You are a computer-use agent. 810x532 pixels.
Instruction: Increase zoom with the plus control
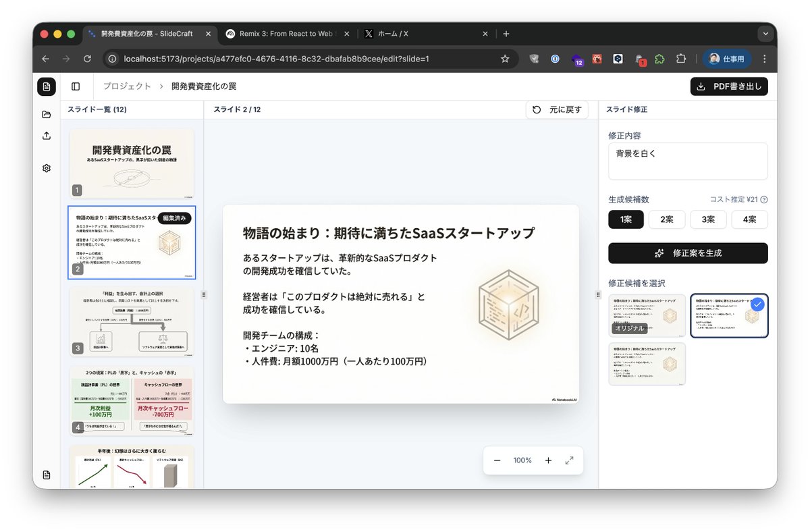point(548,460)
